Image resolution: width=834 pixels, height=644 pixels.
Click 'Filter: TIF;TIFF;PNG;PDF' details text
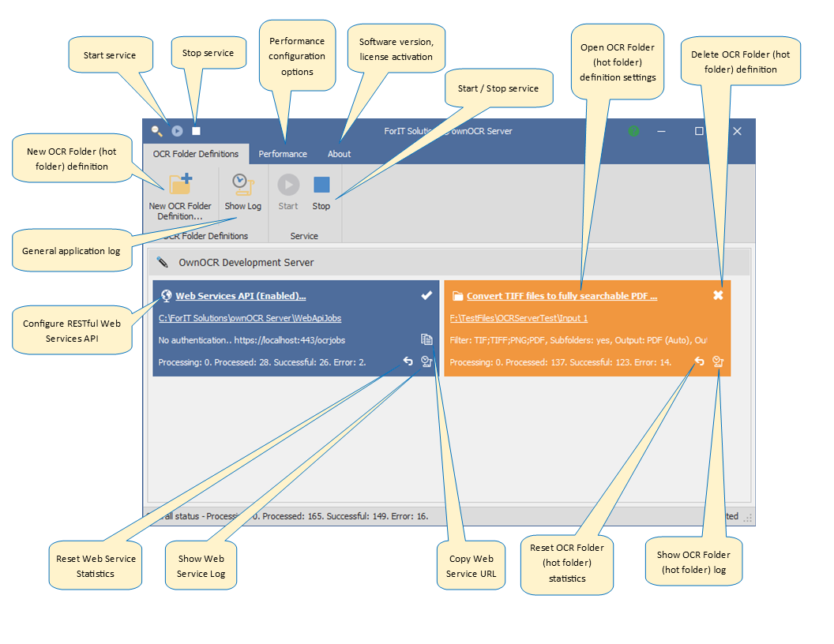579,340
